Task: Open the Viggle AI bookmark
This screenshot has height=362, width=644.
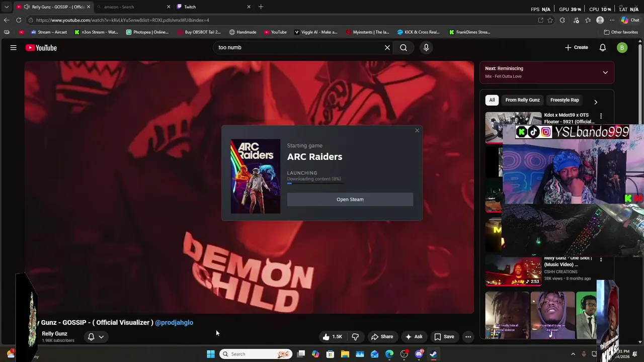Action: pos(316,32)
